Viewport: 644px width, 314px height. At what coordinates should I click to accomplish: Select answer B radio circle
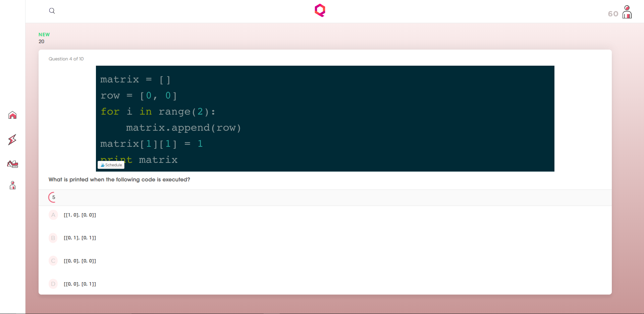[53, 238]
